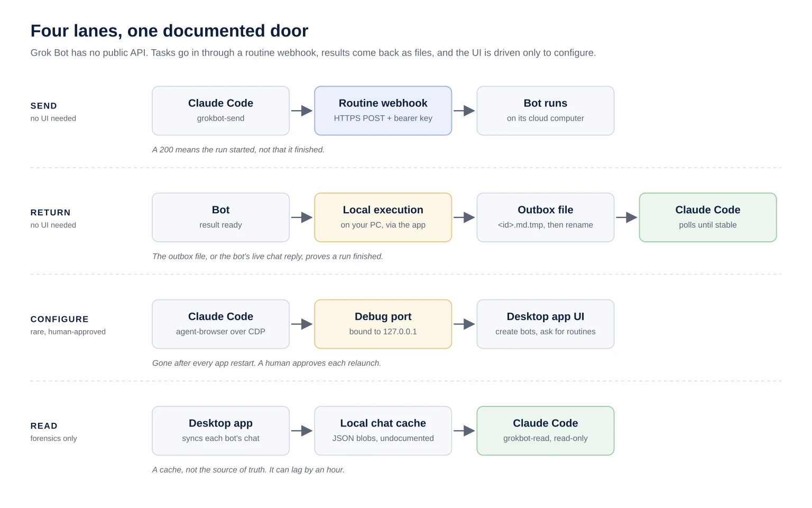The width and height of the screenshot is (812, 508).
Task: Select the green Claude Code polls until stable box
Action: point(708,217)
